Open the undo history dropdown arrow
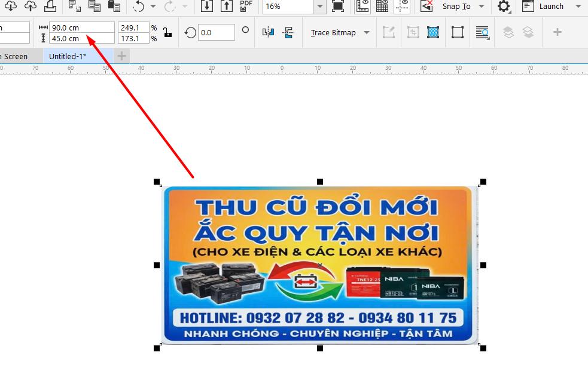 pos(153,7)
